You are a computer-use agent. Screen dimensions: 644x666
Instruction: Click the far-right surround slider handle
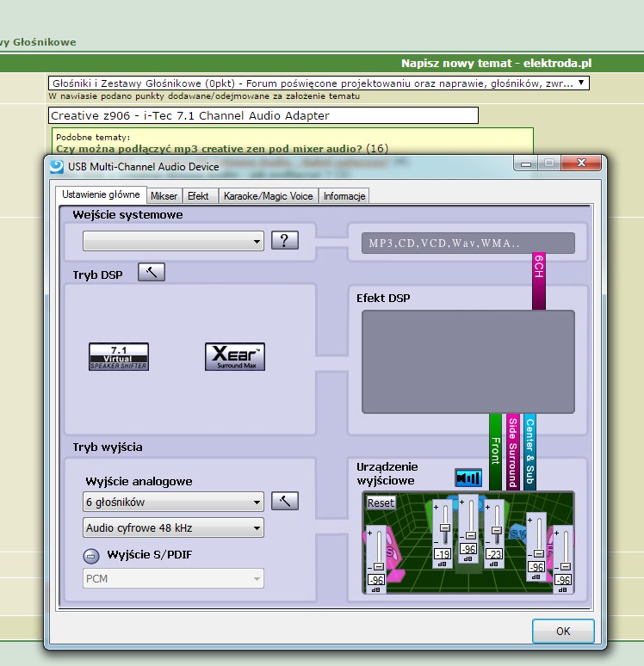pyautogui.click(x=566, y=566)
